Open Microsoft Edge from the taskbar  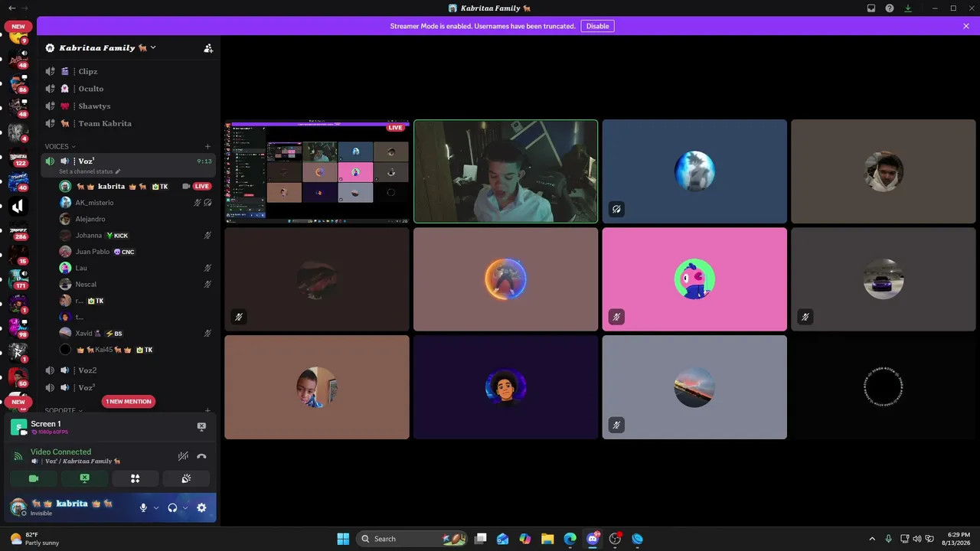pyautogui.click(x=570, y=539)
